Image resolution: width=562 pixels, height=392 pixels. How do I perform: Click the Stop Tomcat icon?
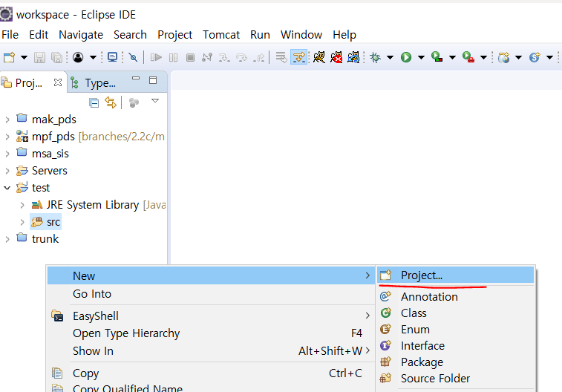336,57
